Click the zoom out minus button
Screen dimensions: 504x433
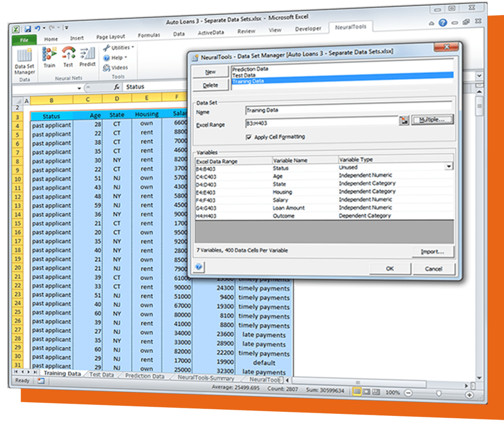pos(408,393)
